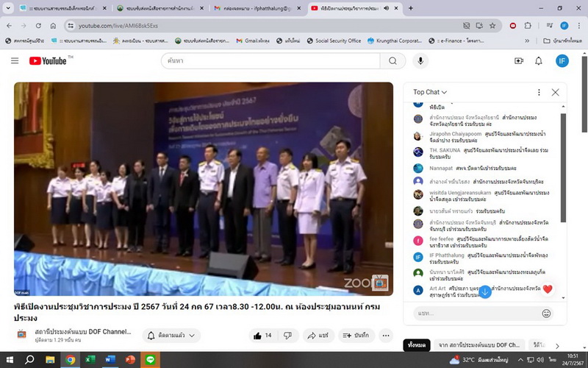
Task: Jump to latest chat with down arrow
Action: point(485,291)
